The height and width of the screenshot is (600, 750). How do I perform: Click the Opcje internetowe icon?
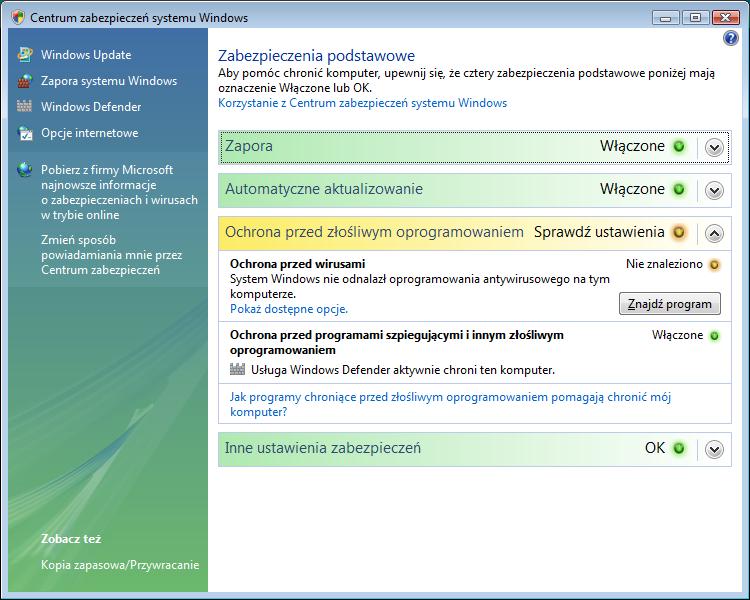click(25, 133)
